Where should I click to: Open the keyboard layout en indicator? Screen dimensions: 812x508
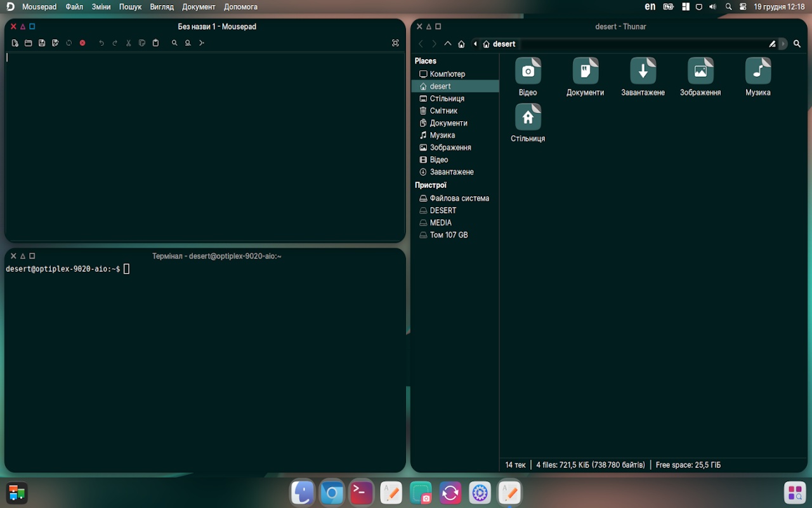650,7
